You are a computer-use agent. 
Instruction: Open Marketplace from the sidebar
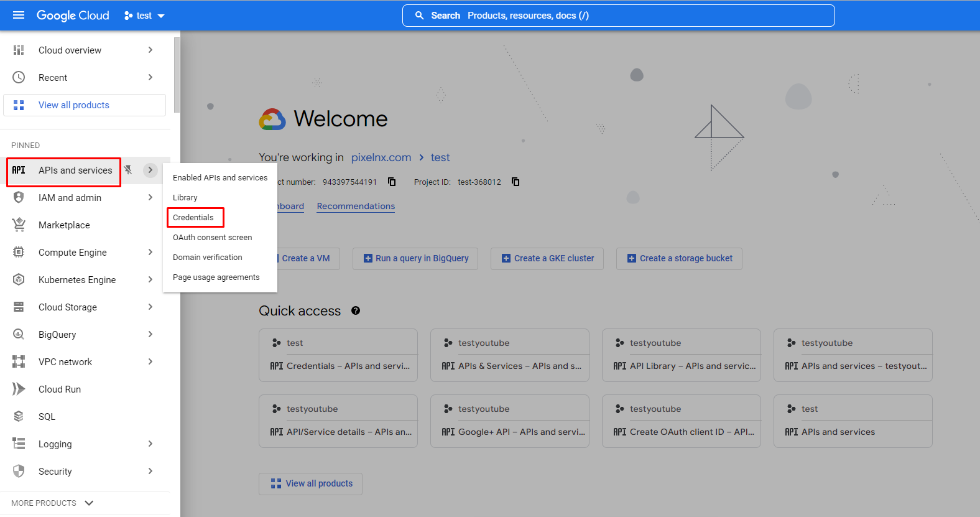85,225
